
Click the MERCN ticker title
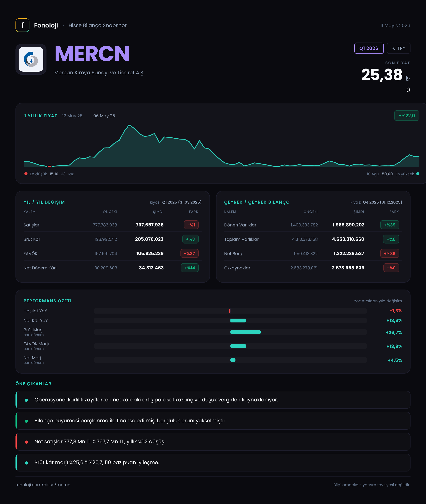(x=92, y=54)
